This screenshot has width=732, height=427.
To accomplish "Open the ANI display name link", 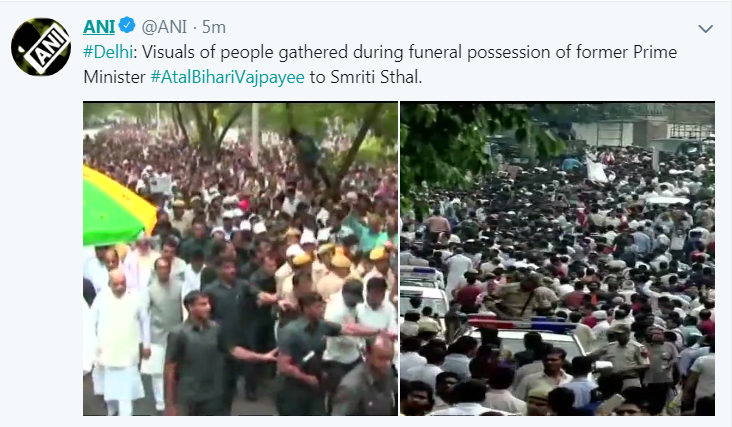I will pos(99,27).
